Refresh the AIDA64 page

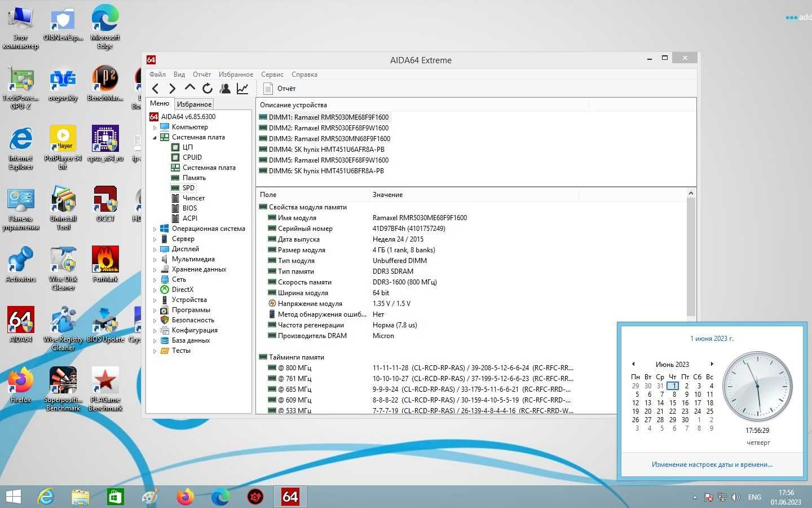click(x=208, y=88)
